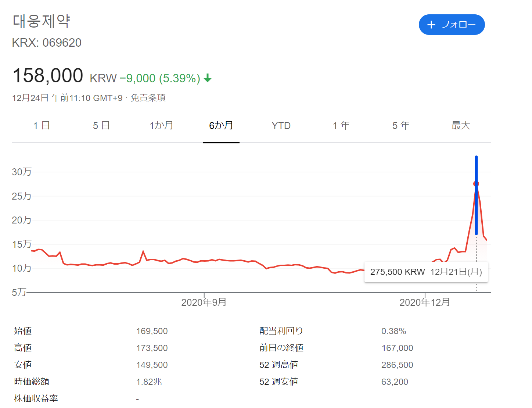
Task: Open the 免責条項 disclaimer link
Action: [x=148, y=98]
